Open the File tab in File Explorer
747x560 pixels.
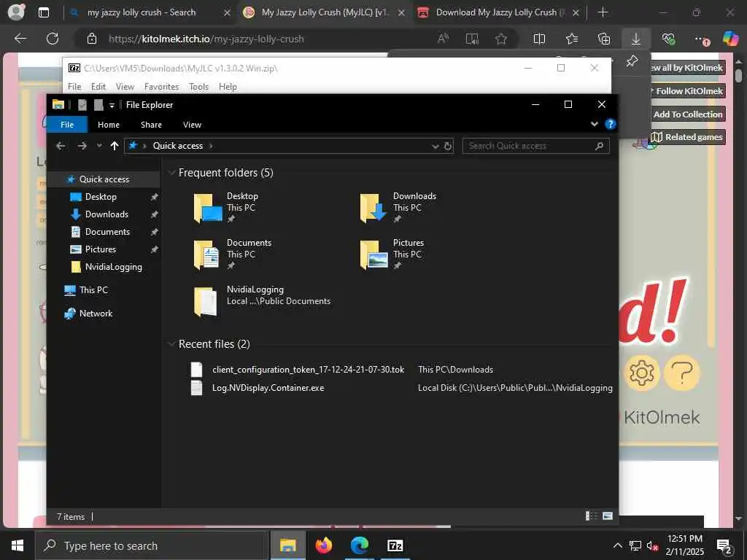66,124
